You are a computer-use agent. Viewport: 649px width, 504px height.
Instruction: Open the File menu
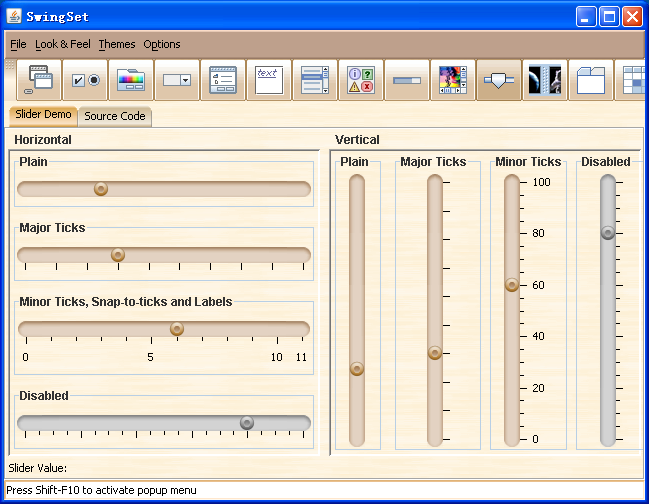click(18, 44)
